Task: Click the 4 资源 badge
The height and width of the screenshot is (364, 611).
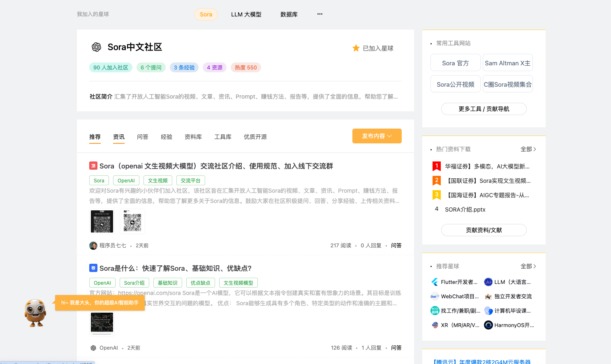Action: click(x=215, y=67)
